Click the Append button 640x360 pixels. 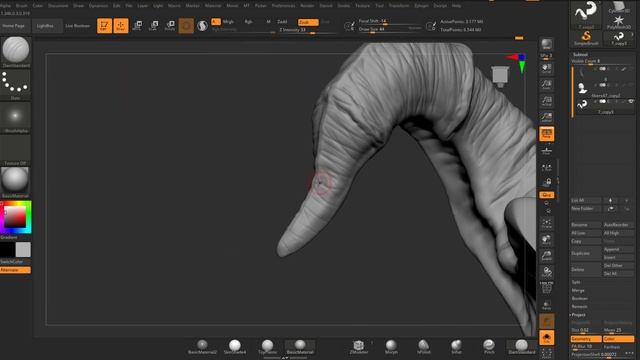coord(619,249)
